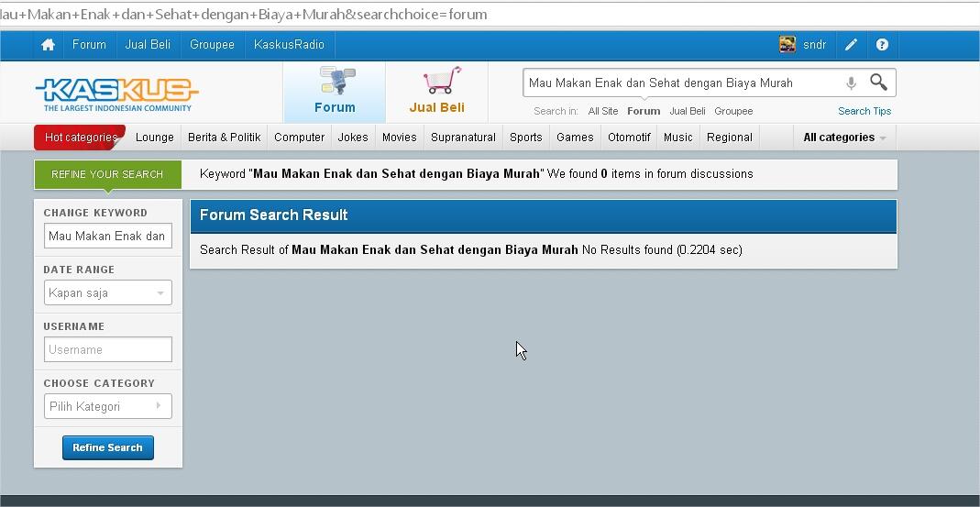Click the Username input field
This screenshot has height=507, width=980.
[x=107, y=349]
